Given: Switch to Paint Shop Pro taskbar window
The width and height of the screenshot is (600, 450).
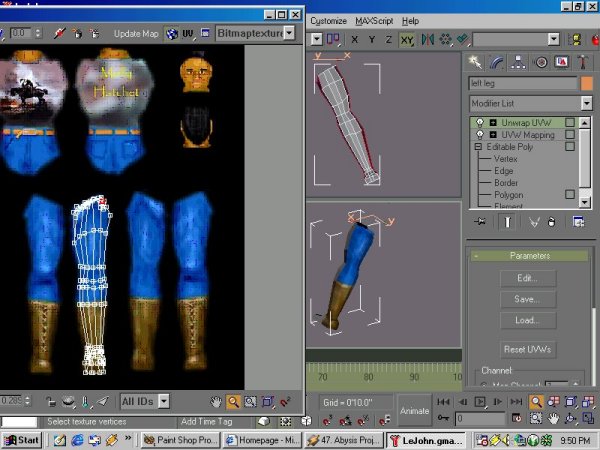Looking at the screenshot, I should pyautogui.click(x=181, y=440).
